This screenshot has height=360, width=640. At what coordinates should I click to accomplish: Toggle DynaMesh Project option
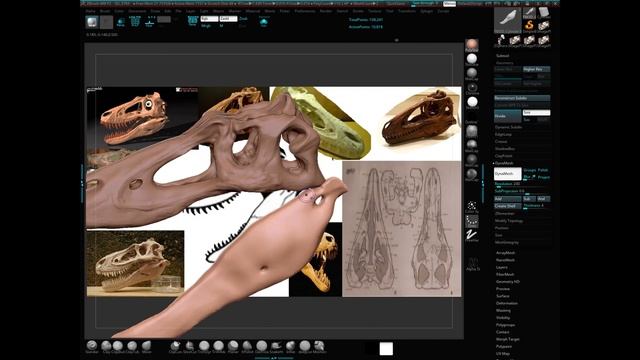pyautogui.click(x=543, y=177)
